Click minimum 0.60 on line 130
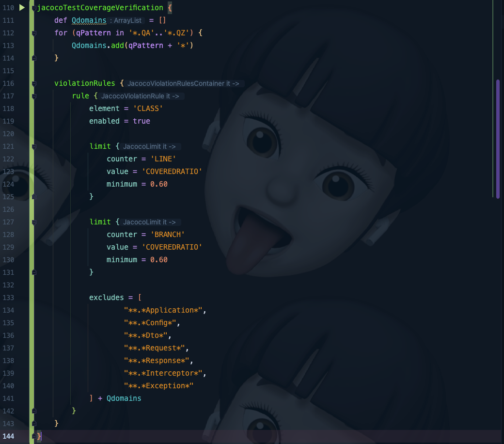Screen dimensions: 504x444 click(x=159, y=260)
